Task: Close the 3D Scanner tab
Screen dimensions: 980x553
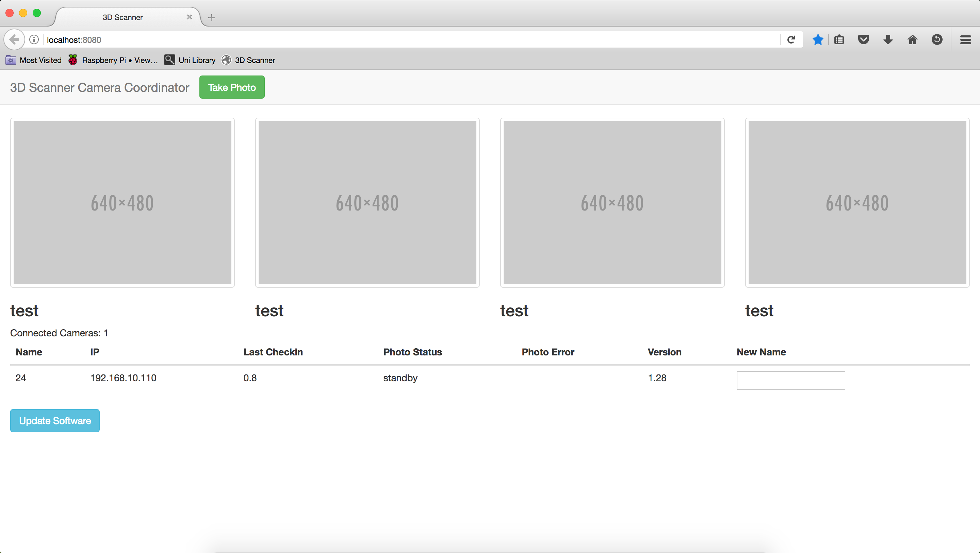Action: (x=189, y=17)
